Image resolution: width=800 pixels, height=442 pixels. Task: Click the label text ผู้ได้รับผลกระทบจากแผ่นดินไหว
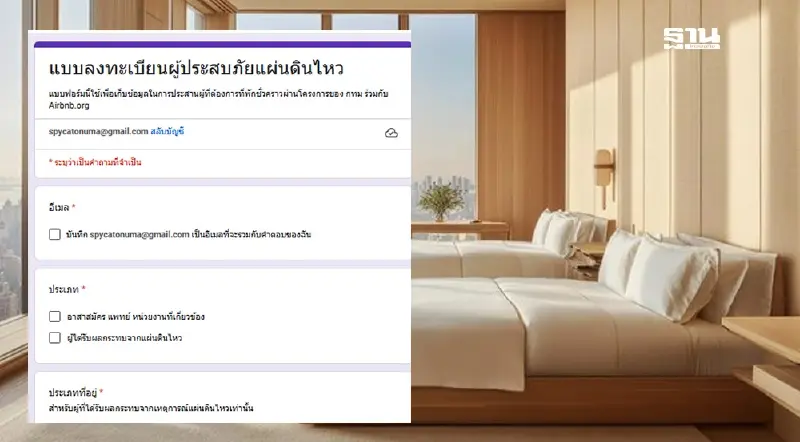(124, 338)
